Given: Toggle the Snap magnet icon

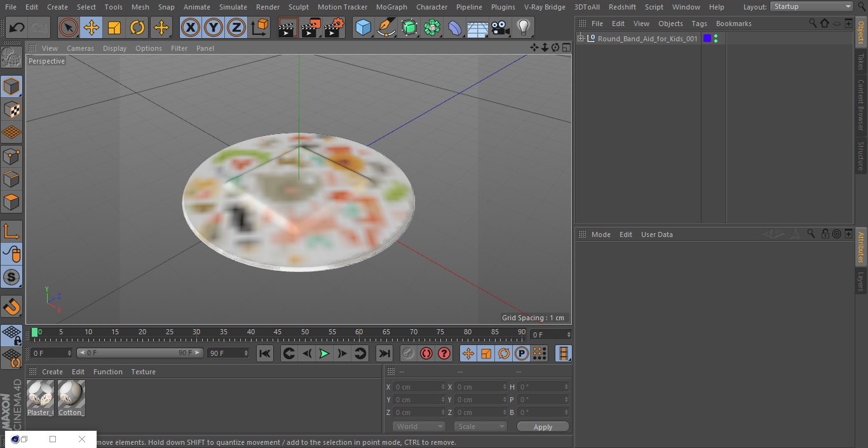Looking at the screenshot, I should pos(11,307).
